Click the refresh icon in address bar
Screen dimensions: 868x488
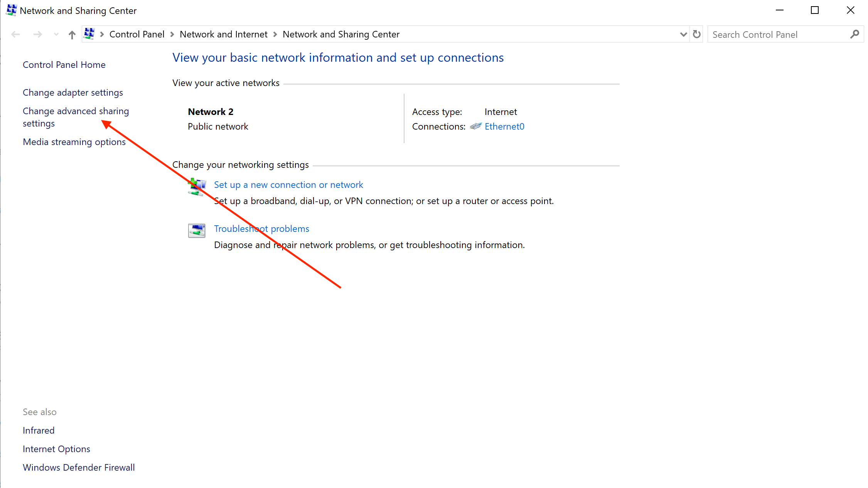tap(696, 34)
